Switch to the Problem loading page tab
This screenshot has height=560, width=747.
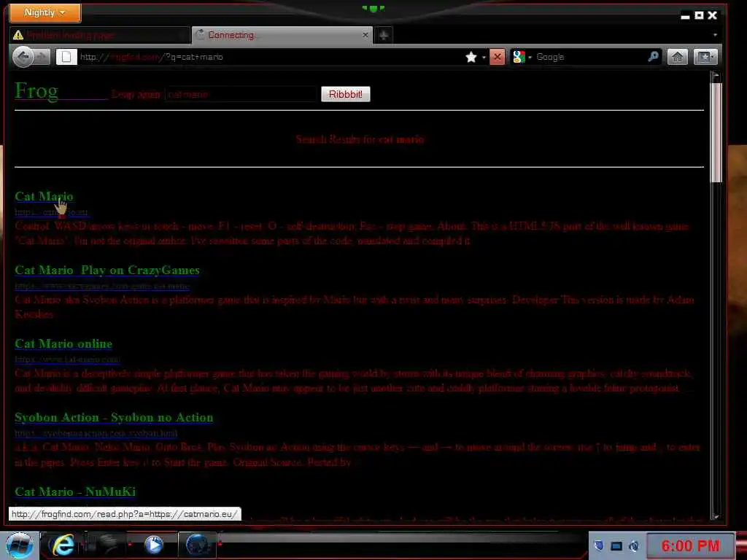99,35
